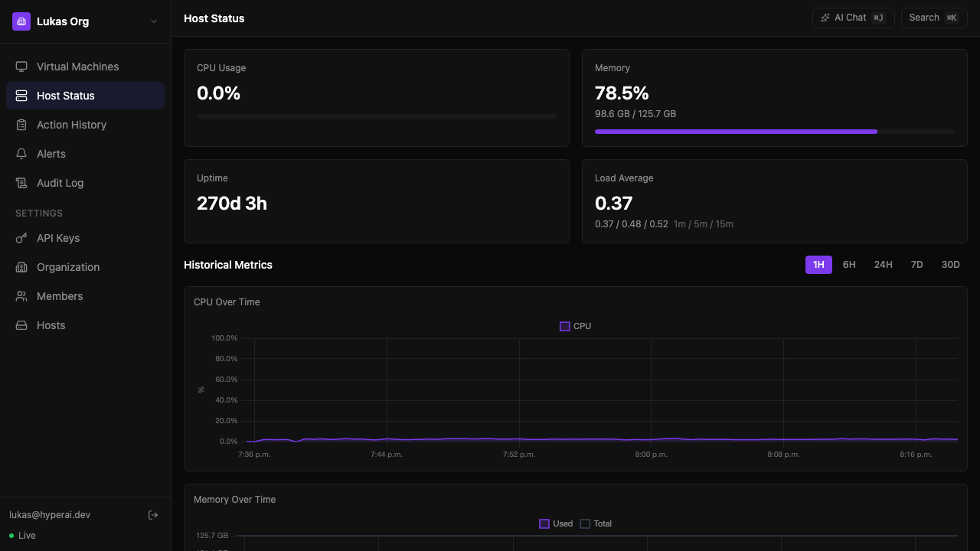The width and height of the screenshot is (980, 551).
Task: Click the logout icon next to lukas@hyperai.dev
Action: point(153,514)
